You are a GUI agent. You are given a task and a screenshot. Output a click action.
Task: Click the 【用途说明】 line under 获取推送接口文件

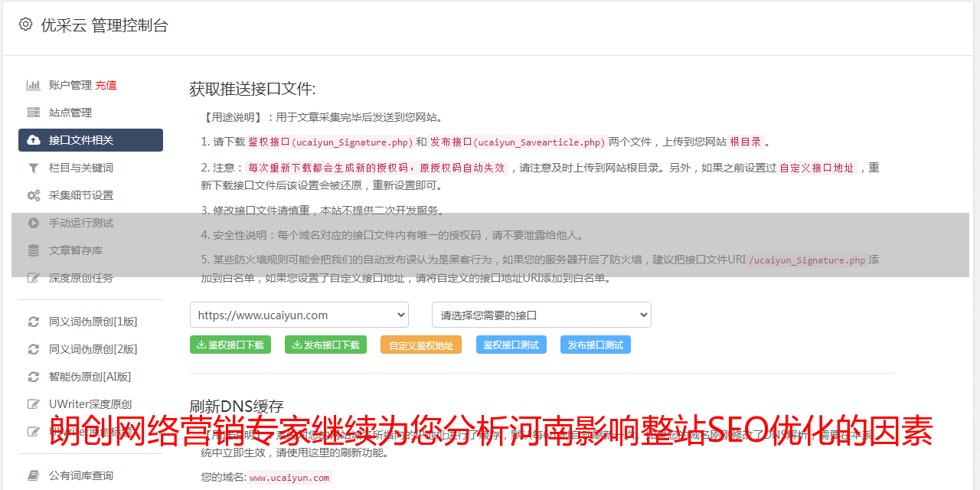pos(322,117)
